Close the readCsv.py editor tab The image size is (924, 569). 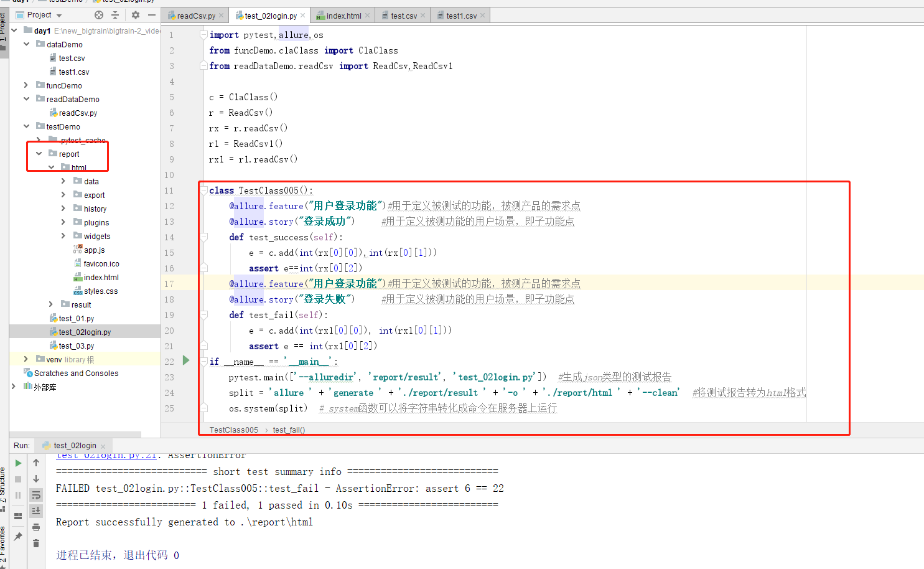point(221,16)
